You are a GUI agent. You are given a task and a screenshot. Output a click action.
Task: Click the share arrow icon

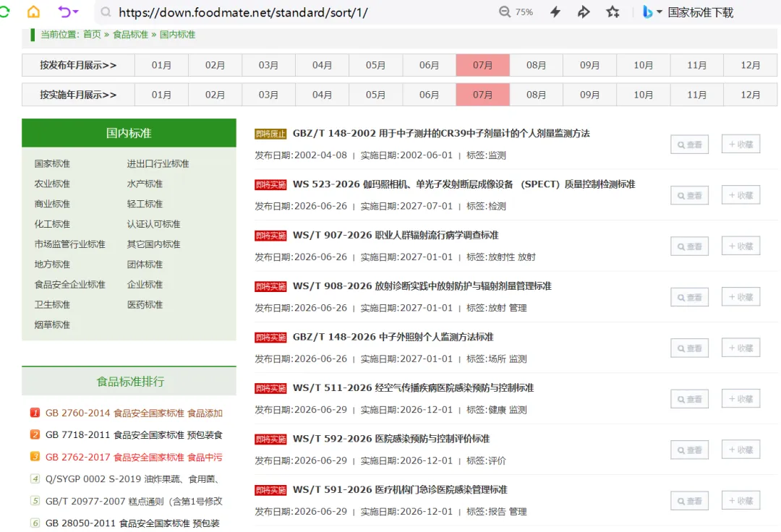click(x=584, y=12)
